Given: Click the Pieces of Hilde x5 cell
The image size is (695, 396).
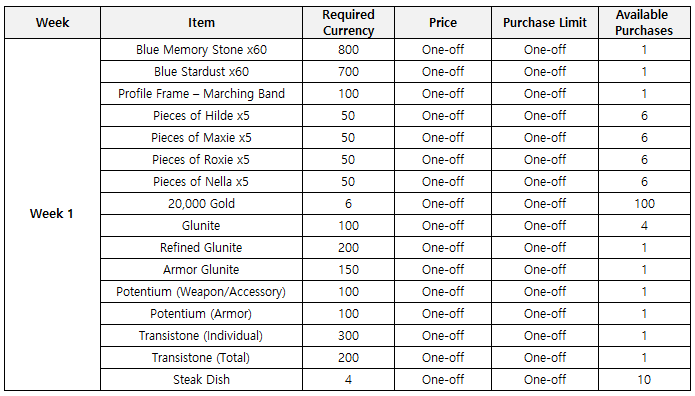Looking at the screenshot, I should [x=201, y=116].
